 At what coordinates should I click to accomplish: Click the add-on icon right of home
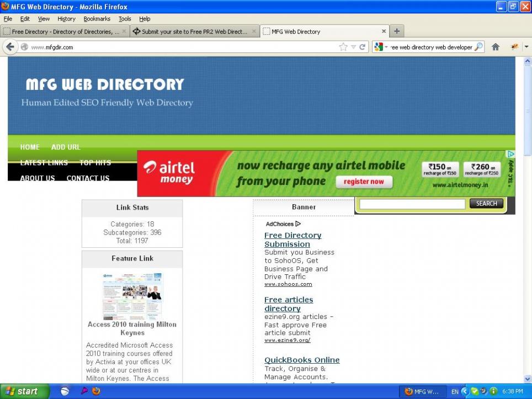[515, 47]
